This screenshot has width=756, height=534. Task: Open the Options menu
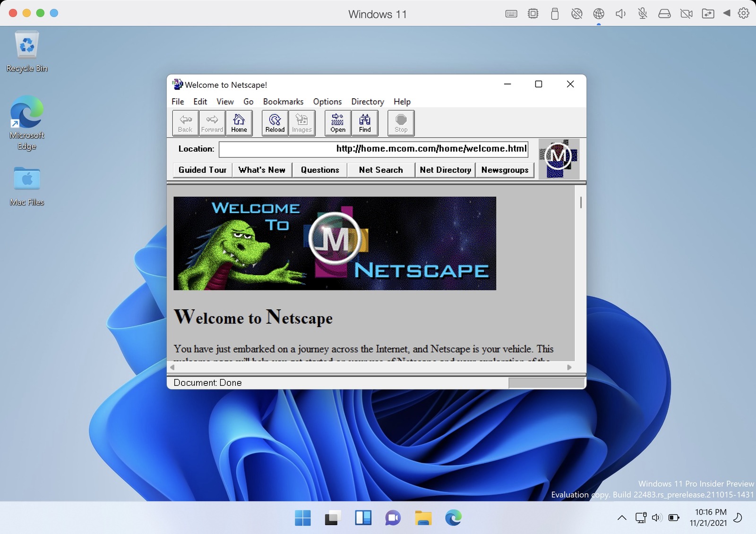pyautogui.click(x=327, y=102)
